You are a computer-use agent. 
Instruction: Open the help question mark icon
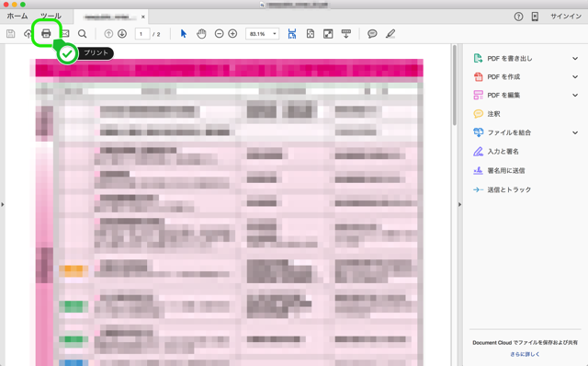(518, 17)
